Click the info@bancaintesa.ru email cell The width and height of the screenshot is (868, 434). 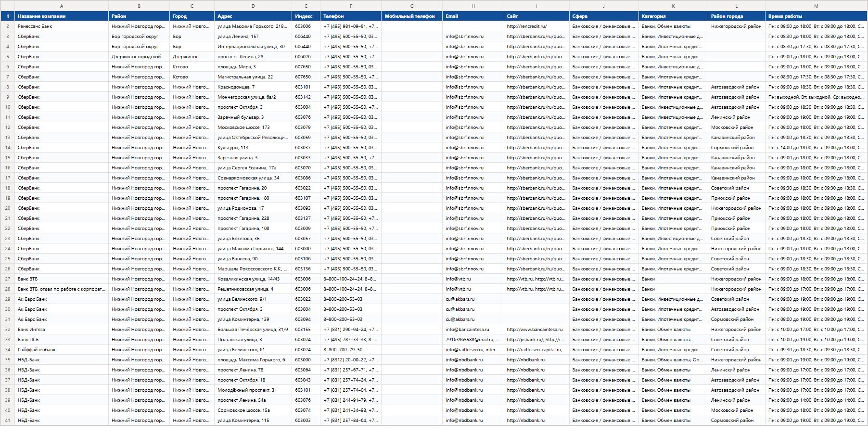click(x=473, y=330)
